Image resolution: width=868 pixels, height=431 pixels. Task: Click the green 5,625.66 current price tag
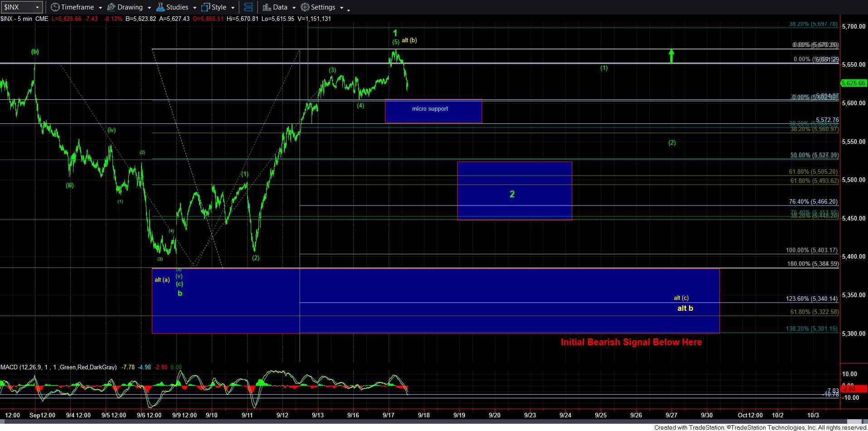[853, 83]
